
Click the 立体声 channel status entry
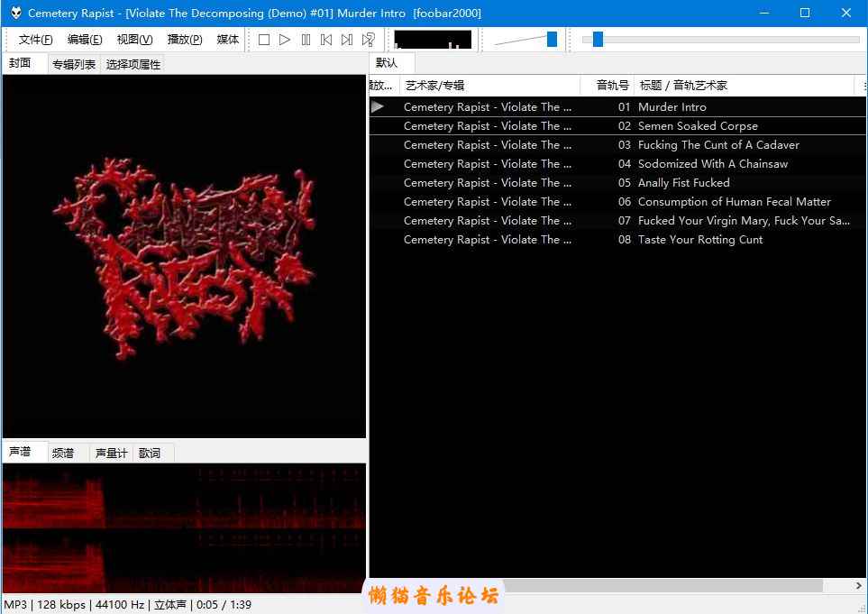pyautogui.click(x=170, y=605)
